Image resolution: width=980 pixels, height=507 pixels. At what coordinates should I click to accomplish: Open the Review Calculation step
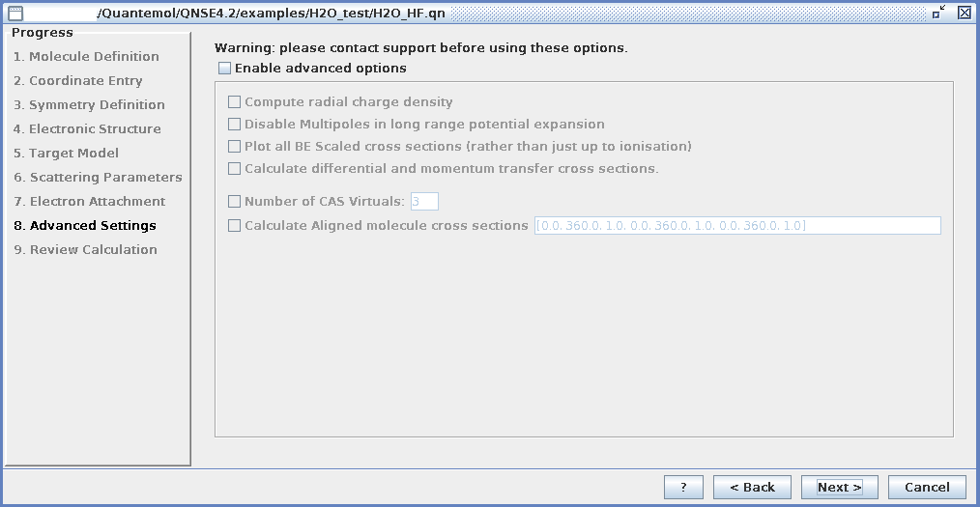coord(85,250)
